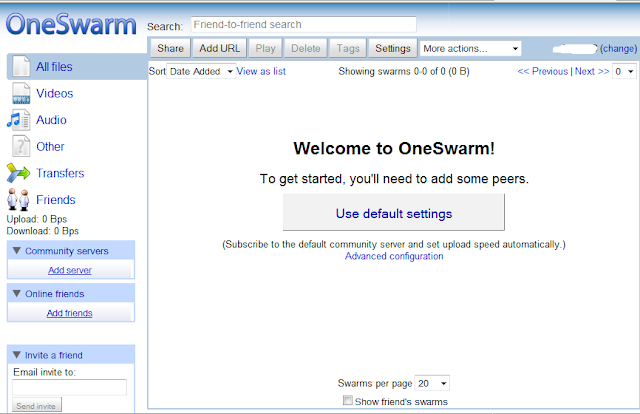Open Transfers view
Screen dimensions: 640x414
tap(60, 173)
